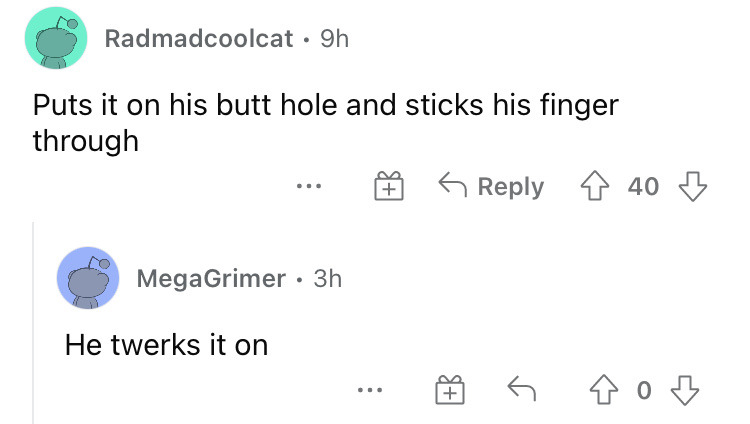Upvote Radmadcoolcat's comment
This screenshot has width=750, height=424.
[x=595, y=186]
